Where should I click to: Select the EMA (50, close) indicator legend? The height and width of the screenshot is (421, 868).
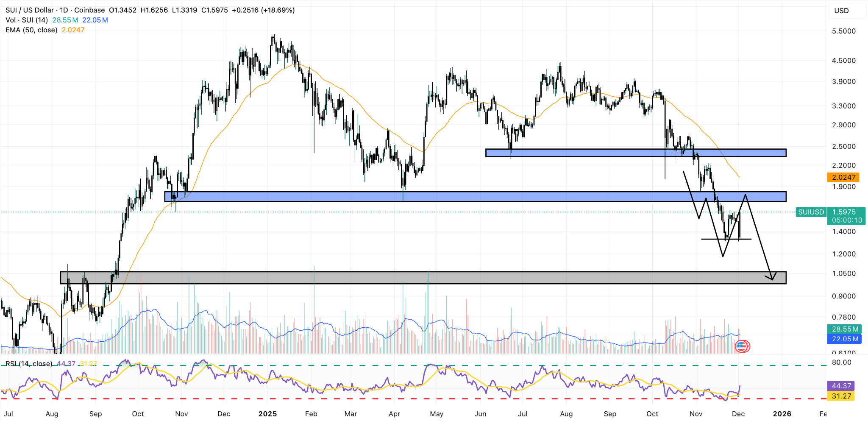coord(31,30)
